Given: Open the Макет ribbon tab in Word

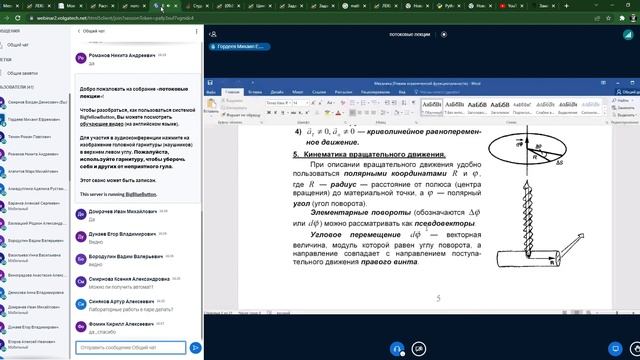Looking at the screenshot, I should 298,92.
